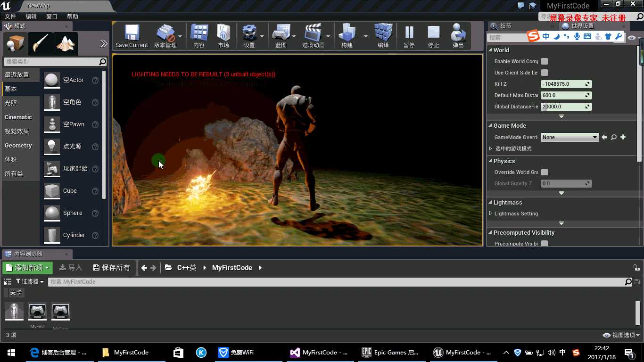
Task: Open the 设置 settings toolbar icon
Action: coord(249,36)
